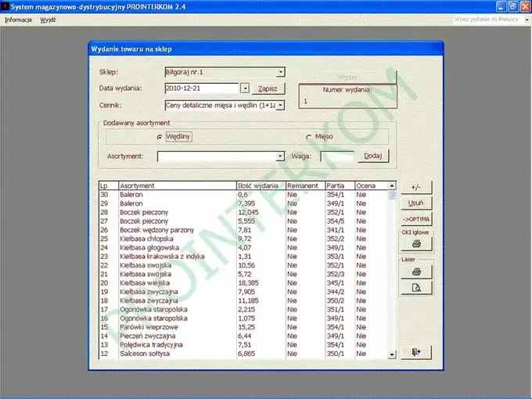Viewport: 532px width, 399px height.
Task: Select Pieczeń zwyczajna row
Action: pos(243,336)
